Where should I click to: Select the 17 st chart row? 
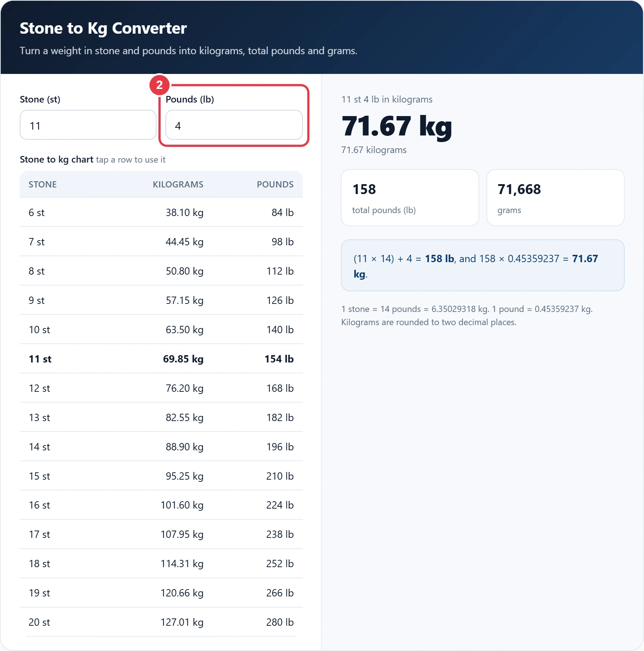pyautogui.click(x=161, y=534)
